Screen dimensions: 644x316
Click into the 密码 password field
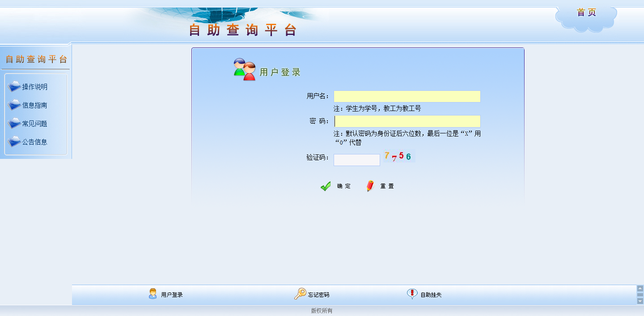click(x=407, y=121)
